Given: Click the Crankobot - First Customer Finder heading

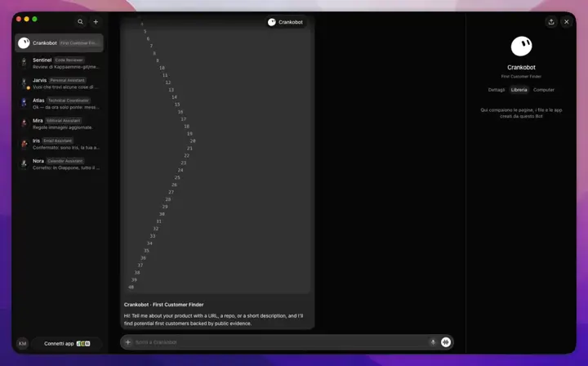Looking at the screenshot, I should [x=163, y=305].
